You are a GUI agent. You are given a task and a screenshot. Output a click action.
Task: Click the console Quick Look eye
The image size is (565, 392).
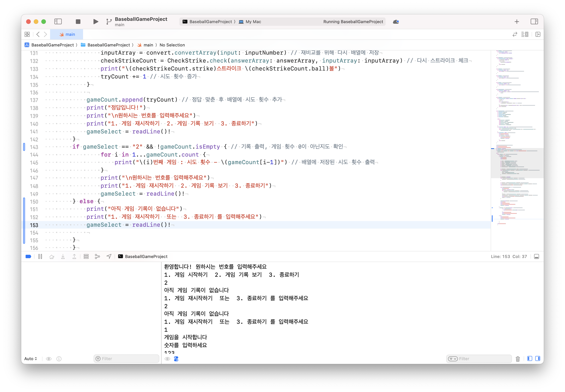(167, 359)
